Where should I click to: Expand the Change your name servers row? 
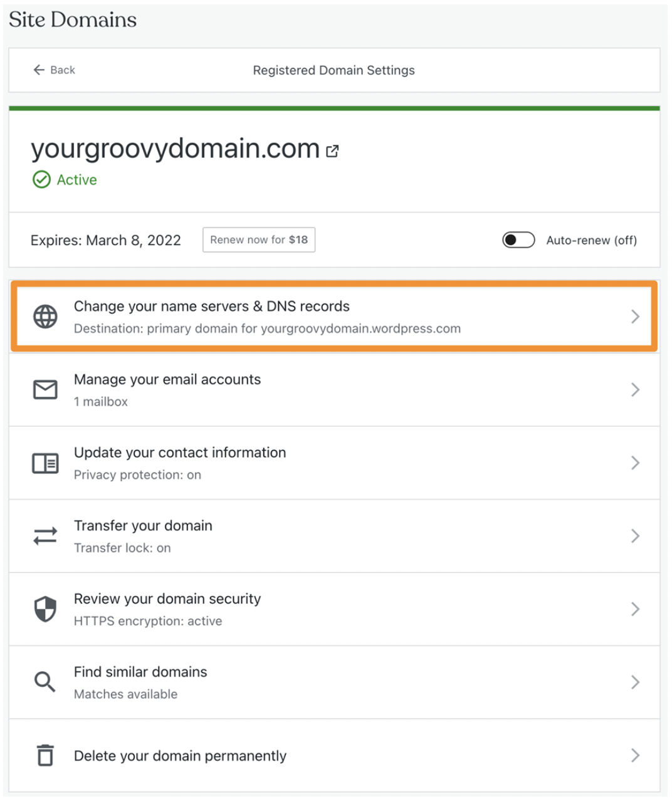[x=635, y=317]
